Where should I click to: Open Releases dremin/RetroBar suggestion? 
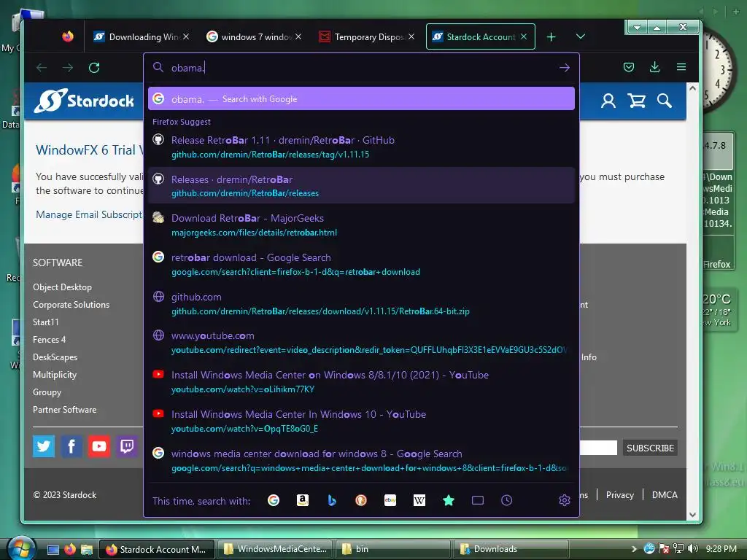pos(361,186)
